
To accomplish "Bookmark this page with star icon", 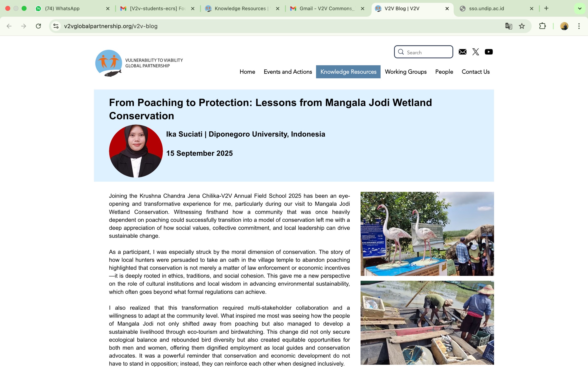I will [522, 26].
